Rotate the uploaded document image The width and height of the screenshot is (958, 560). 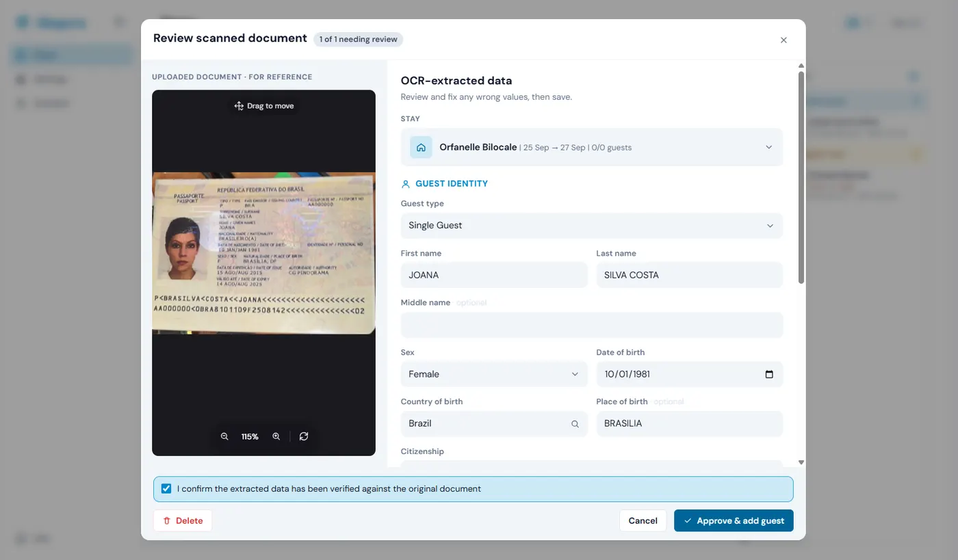pos(304,436)
